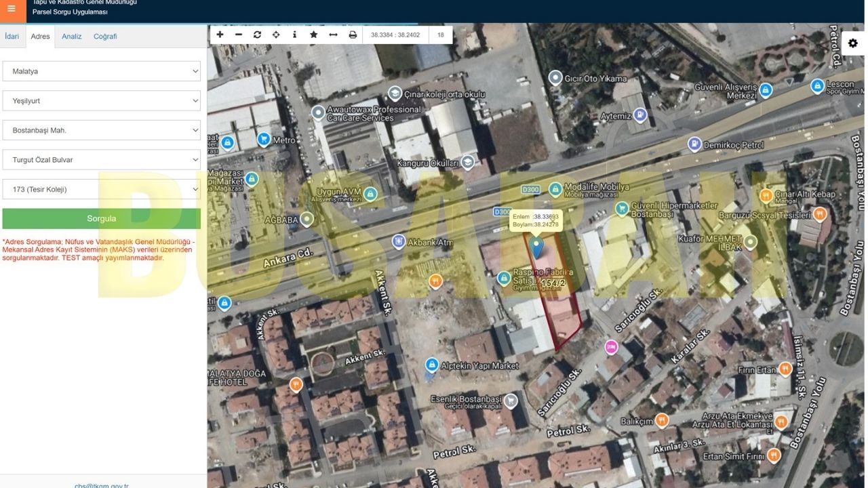Activate the locate crosshair tool
This screenshot has height=488, width=868.
pyautogui.click(x=276, y=35)
